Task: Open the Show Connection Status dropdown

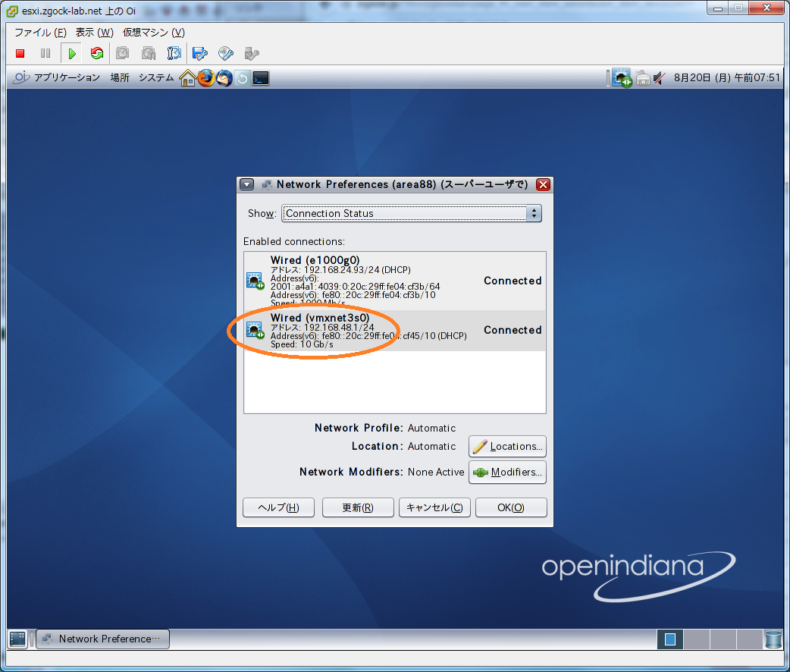Action: 412,213
